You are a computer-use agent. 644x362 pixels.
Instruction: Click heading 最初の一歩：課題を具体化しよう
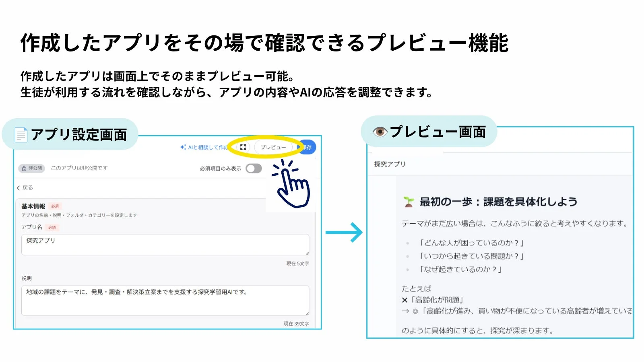(x=498, y=202)
